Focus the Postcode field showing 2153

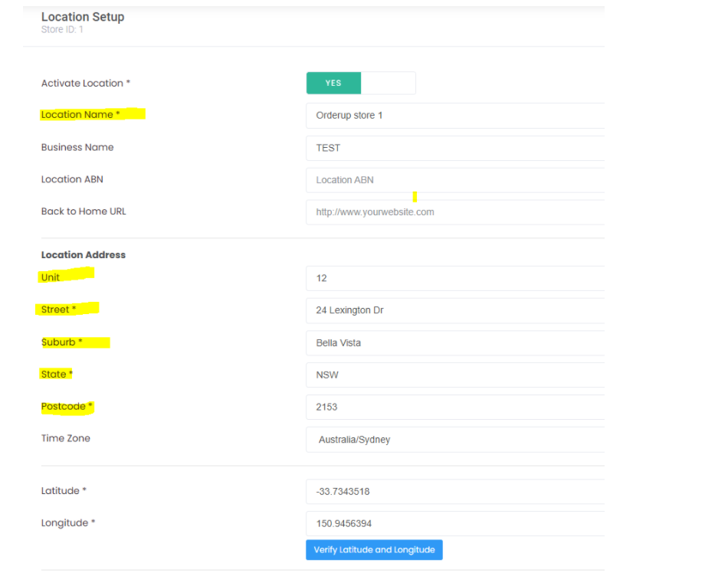[x=454, y=407]
